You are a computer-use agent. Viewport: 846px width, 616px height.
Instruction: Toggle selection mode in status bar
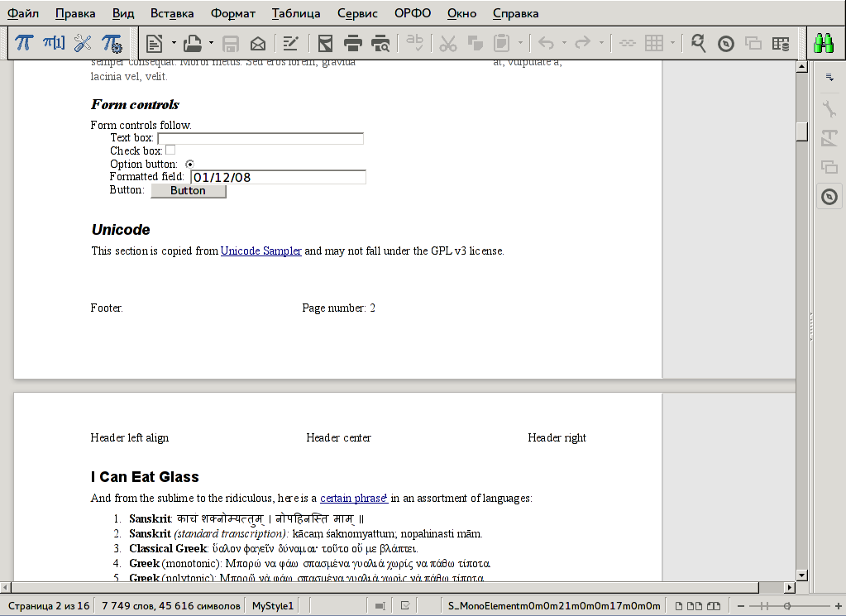(x=380, y=606)
